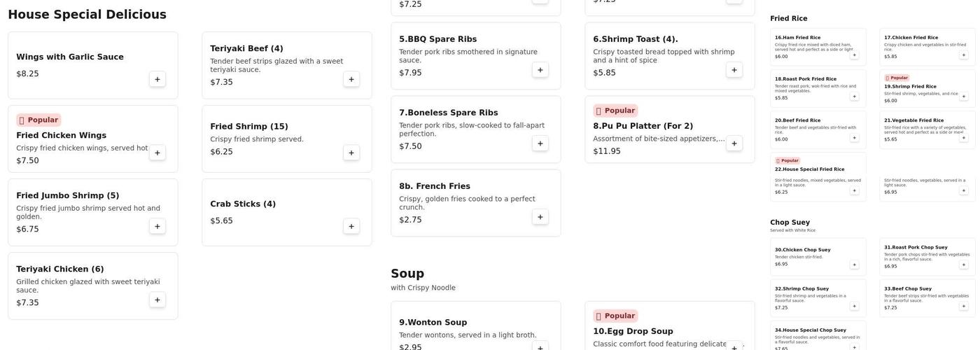
Task: Add Fried Jumbo Shrimp (5) to cart
Action: pos(157,226)
